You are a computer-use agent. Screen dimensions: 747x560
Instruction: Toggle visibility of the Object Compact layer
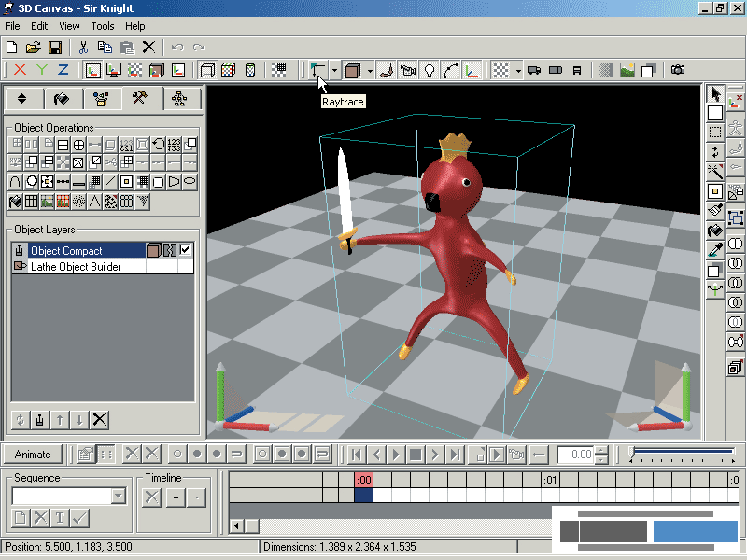[185, 250]
